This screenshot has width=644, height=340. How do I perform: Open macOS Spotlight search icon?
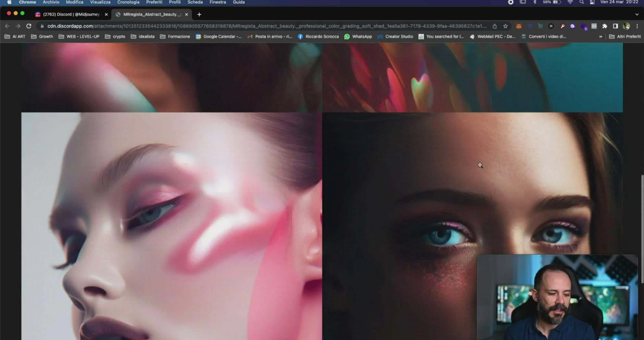(581, 2)
